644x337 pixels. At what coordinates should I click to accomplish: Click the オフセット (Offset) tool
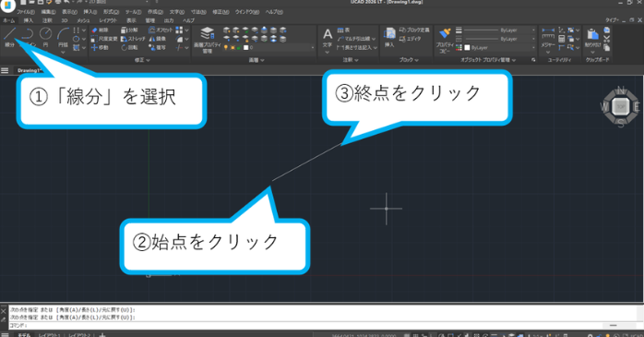click(x=161, y=30)
